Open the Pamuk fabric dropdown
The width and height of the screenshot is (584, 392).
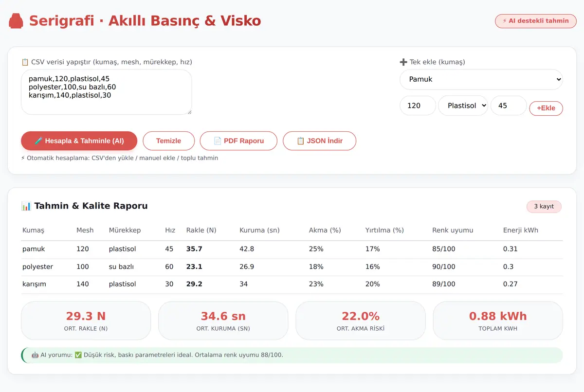481,79
